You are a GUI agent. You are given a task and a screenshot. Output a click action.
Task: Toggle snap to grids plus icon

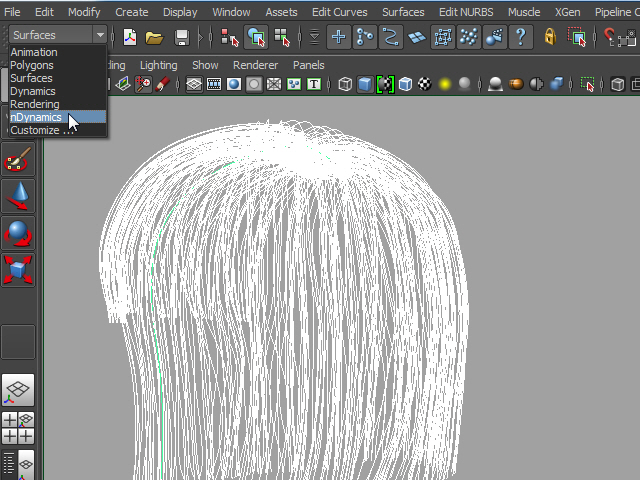pyautogui.click(x=338, y=37)
